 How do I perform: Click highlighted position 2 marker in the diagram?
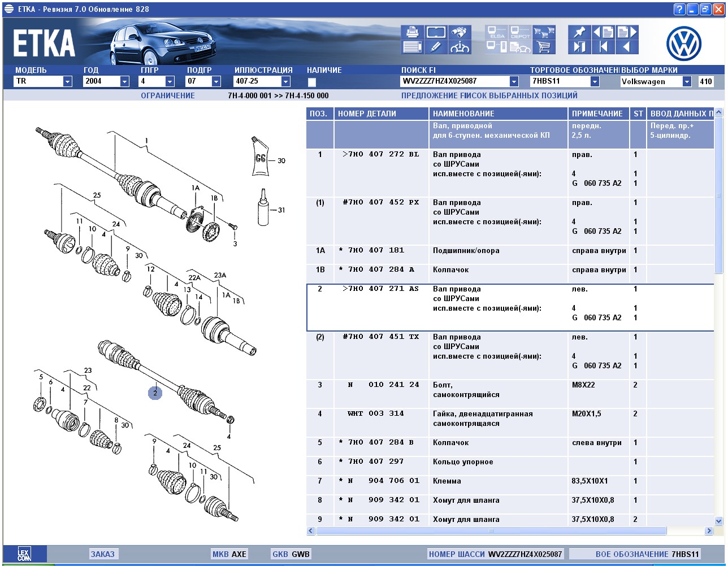[155, 393]
